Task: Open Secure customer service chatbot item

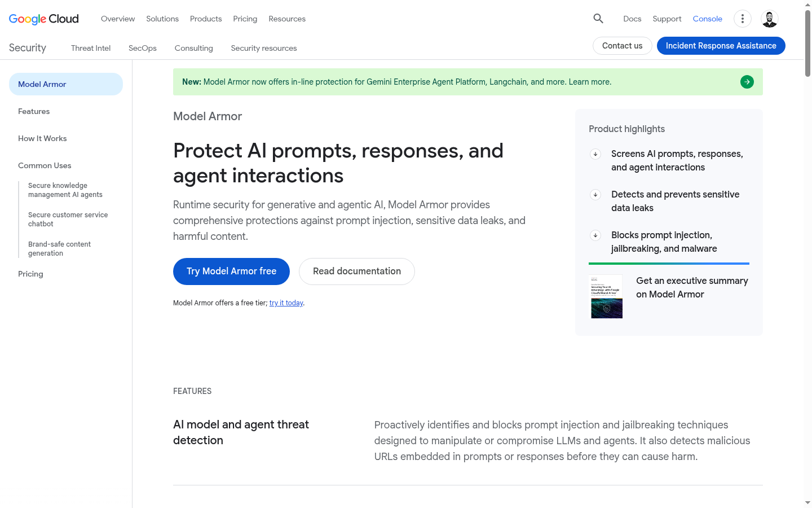Action: tap(68, 220)
